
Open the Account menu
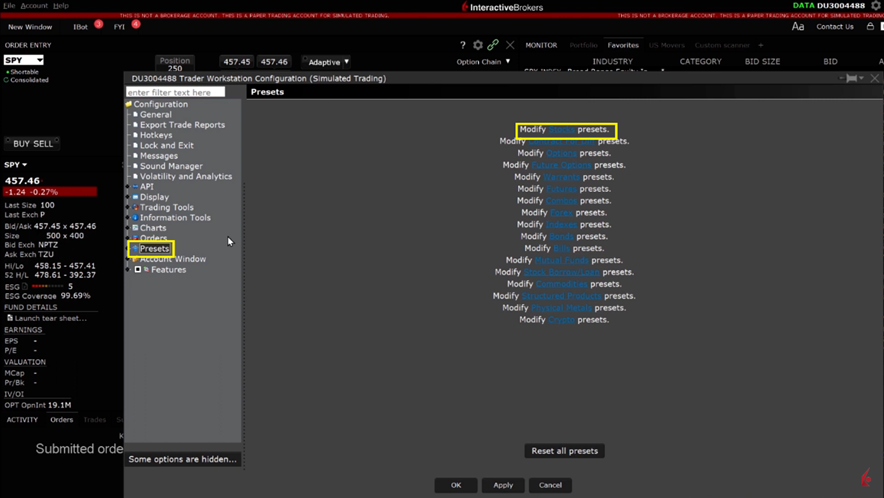(34, 6)
